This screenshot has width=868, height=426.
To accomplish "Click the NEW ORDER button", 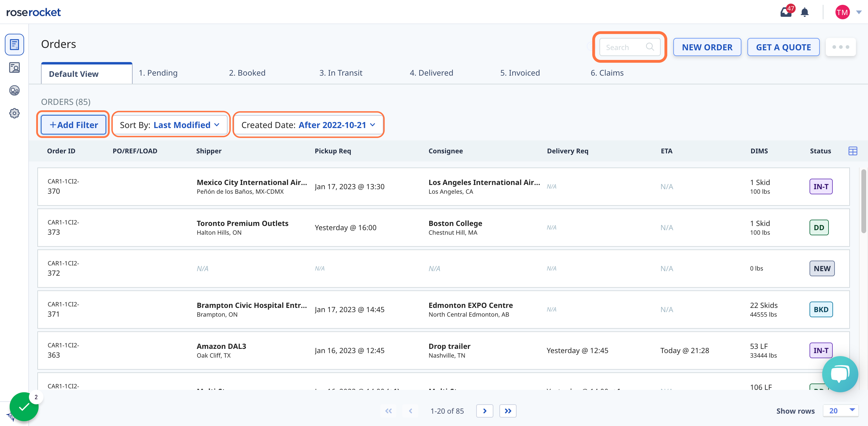I will 707,47.
